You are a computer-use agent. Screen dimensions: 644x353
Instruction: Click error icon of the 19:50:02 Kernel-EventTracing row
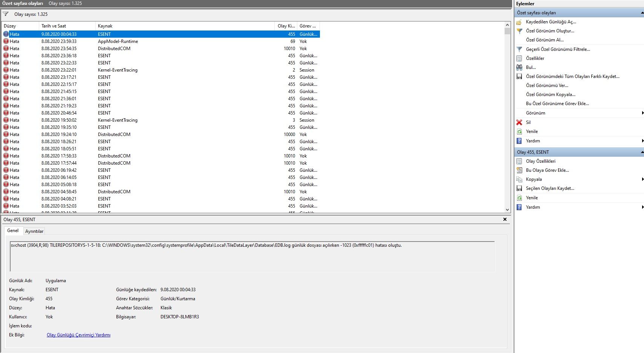pyautogui.click(x=6, y=120)
